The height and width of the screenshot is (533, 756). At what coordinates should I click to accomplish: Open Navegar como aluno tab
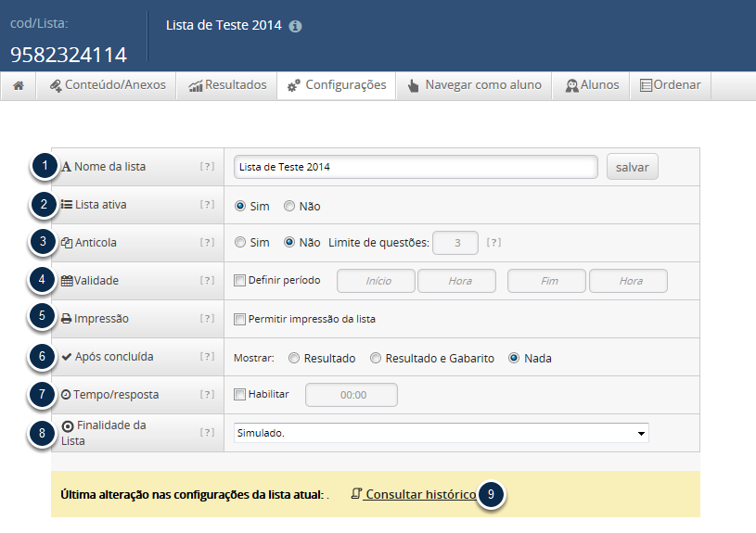474,85
